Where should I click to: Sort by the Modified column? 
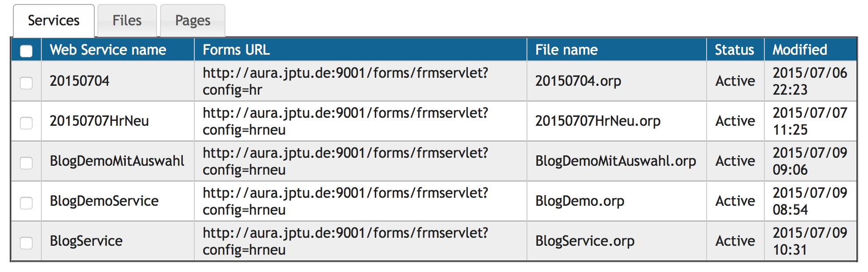tap(800, 50)
